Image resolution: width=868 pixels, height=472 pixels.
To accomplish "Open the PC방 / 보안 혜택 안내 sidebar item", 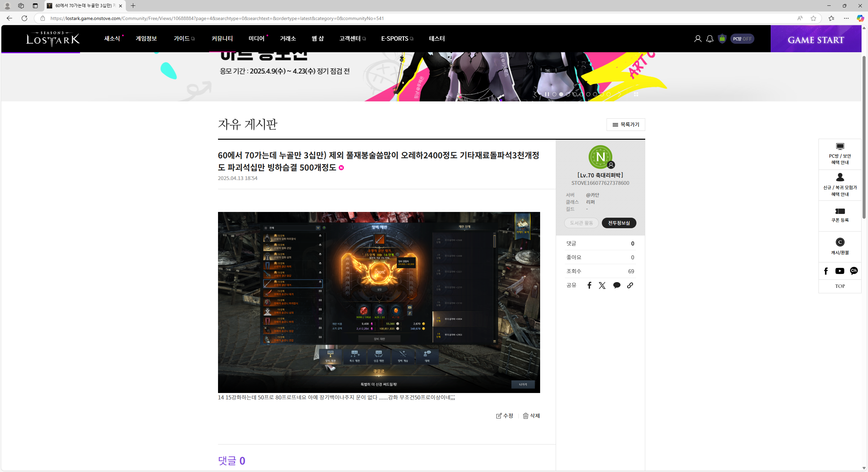I will pyautogui.click(x=840, y=154).
